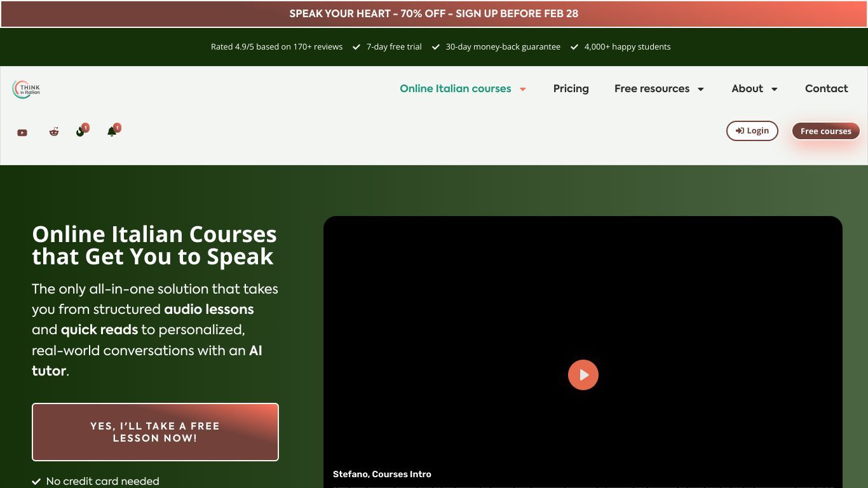
Task: Go to the Think in Italian logo
Action: [26, 89]
